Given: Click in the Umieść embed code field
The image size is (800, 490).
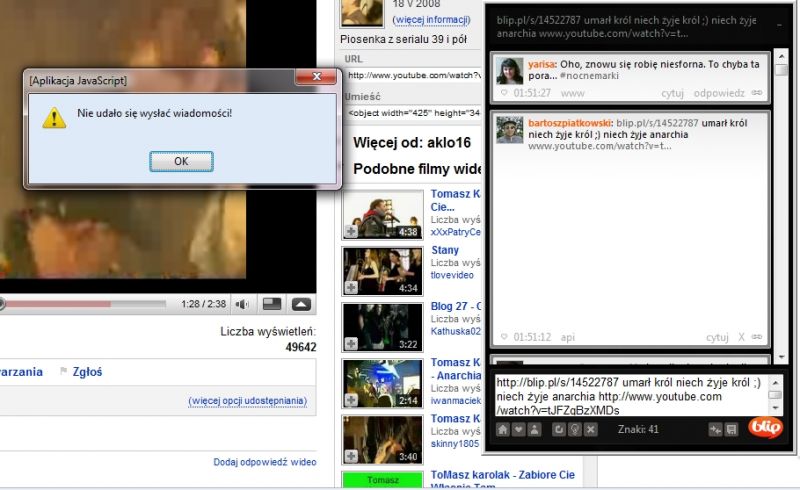Looking at the screenshot, I should 413,113.
